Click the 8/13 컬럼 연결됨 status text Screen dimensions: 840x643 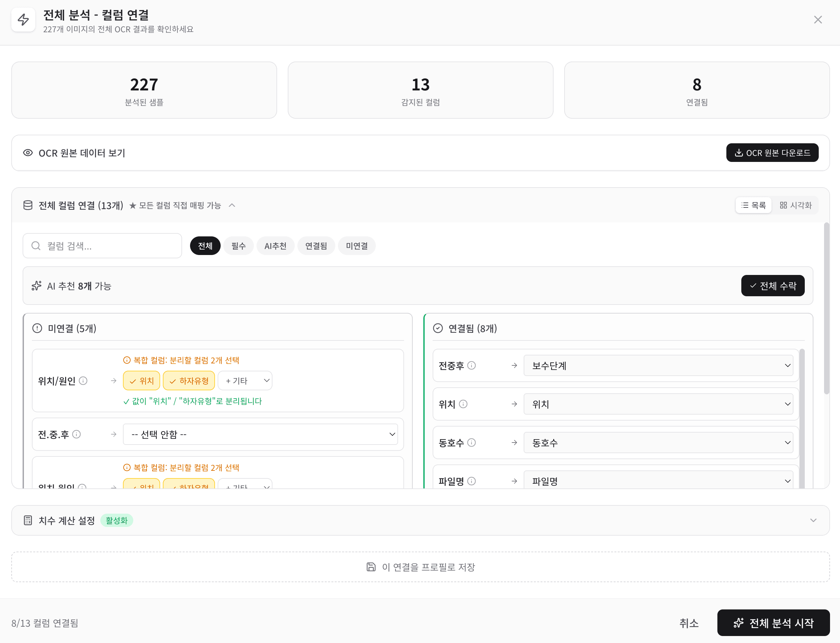point(45,623)
